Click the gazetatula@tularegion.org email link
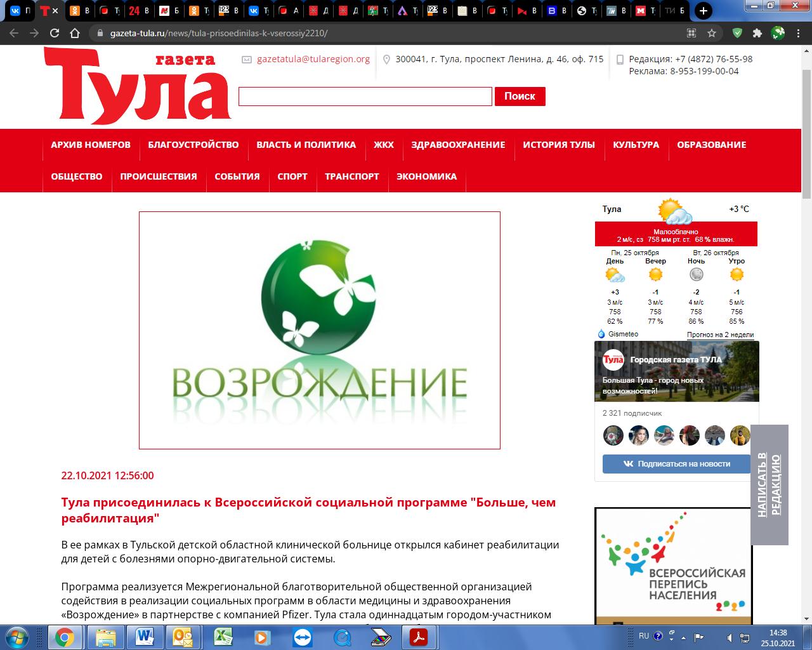812x650 pixels. 313,59
